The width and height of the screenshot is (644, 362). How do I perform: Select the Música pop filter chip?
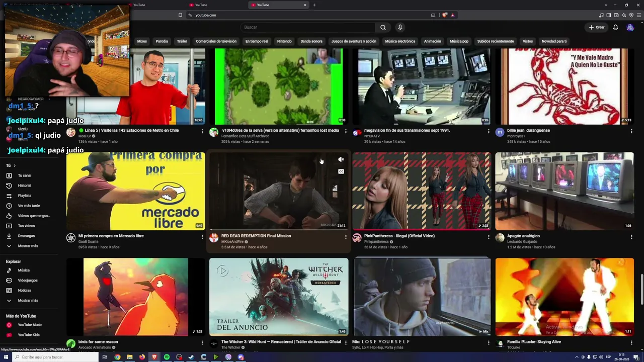tap(459, 41)
